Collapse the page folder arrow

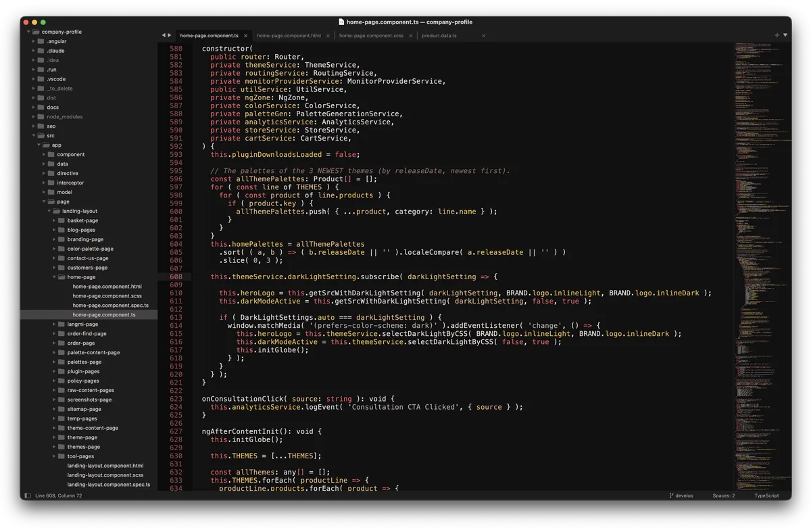point(44,201)
